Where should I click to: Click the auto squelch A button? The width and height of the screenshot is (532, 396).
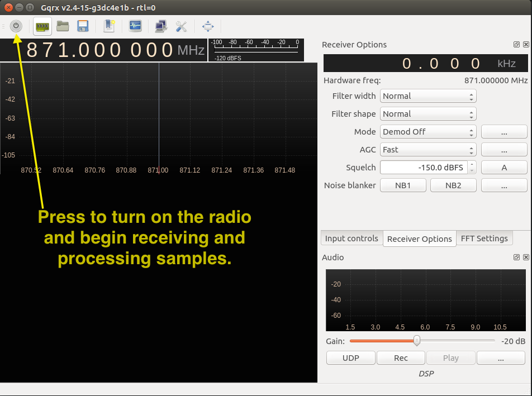tap(504, 168)
